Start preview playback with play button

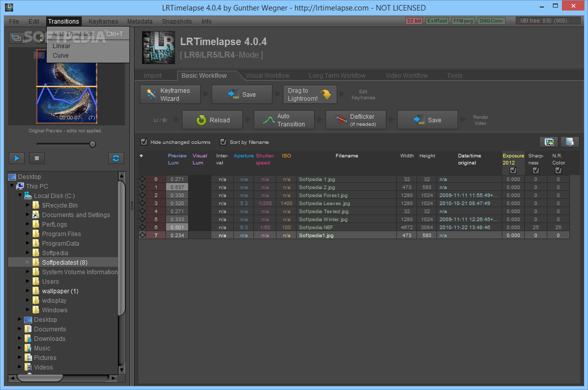[17, 158]
